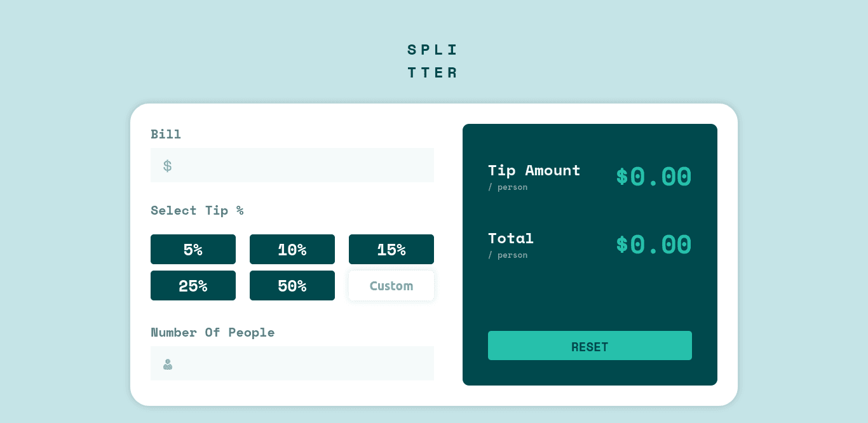
Task: Focus the Number Of People input field
Action: 292,363
